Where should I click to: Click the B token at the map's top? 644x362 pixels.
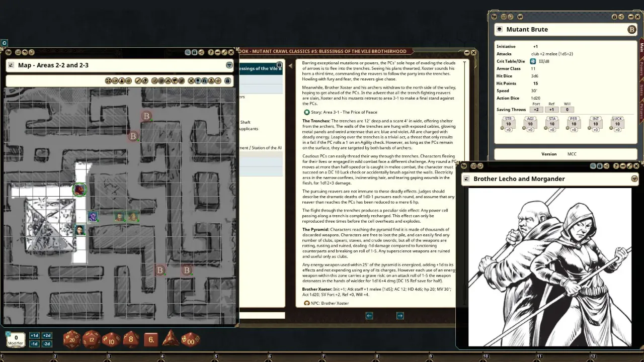(146, 116)
